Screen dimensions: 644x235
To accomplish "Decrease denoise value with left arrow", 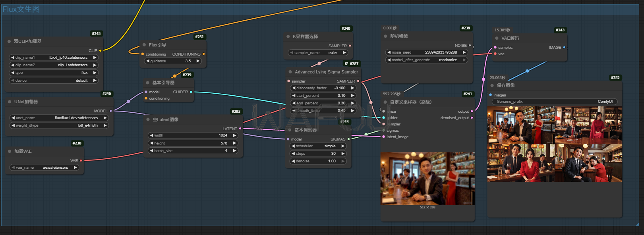I will click(293, 161).
